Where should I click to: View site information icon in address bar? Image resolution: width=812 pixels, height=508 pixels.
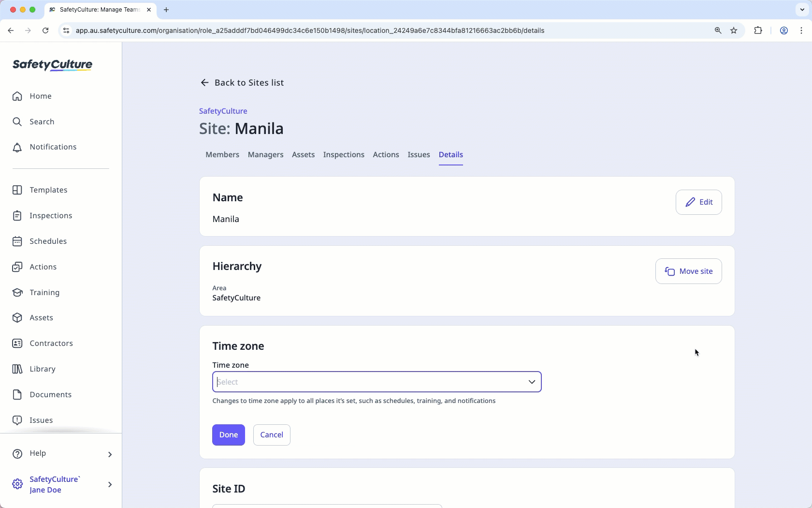pos(66,30)
